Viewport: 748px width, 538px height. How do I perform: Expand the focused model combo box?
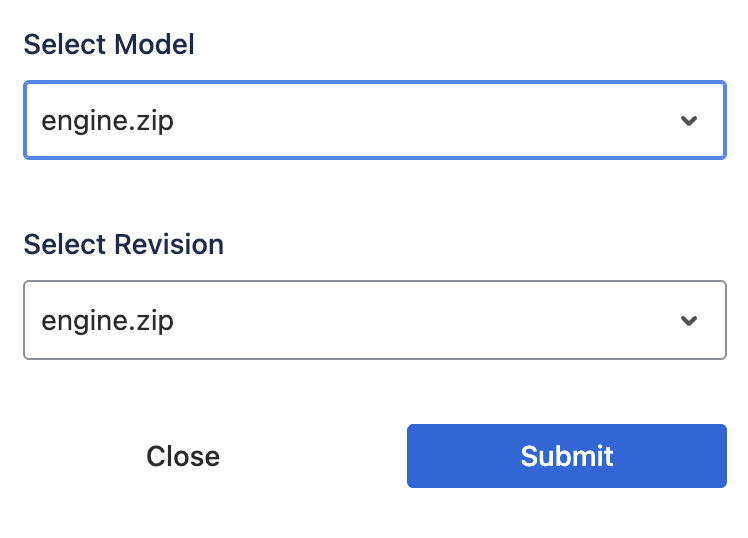pos(374,121)
